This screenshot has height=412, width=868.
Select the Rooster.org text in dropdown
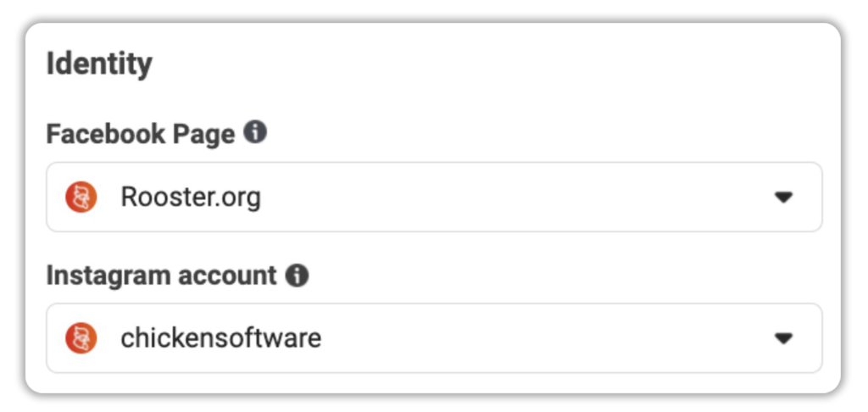(x=191, y=198)
